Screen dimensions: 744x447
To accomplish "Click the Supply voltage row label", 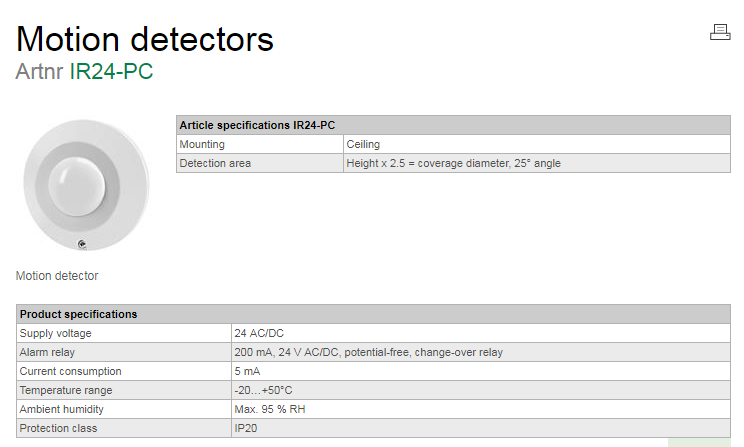I will click(56, 333).
